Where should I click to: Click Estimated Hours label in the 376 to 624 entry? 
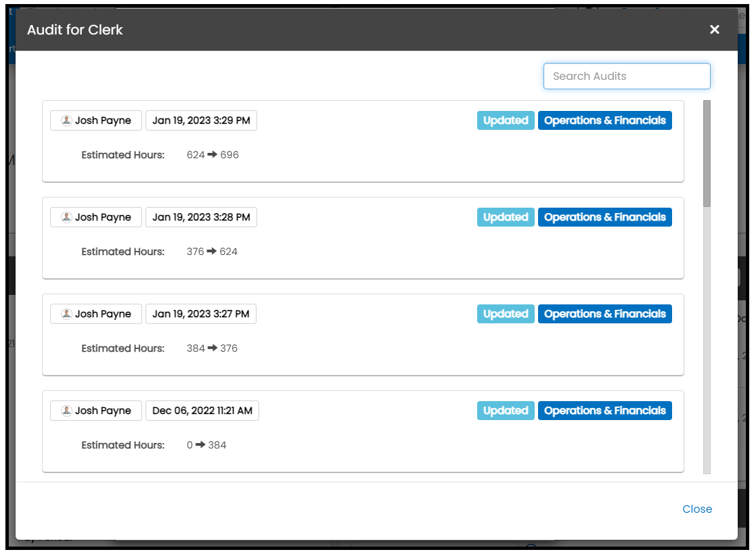pyautogui.click(x=123, y=252)
